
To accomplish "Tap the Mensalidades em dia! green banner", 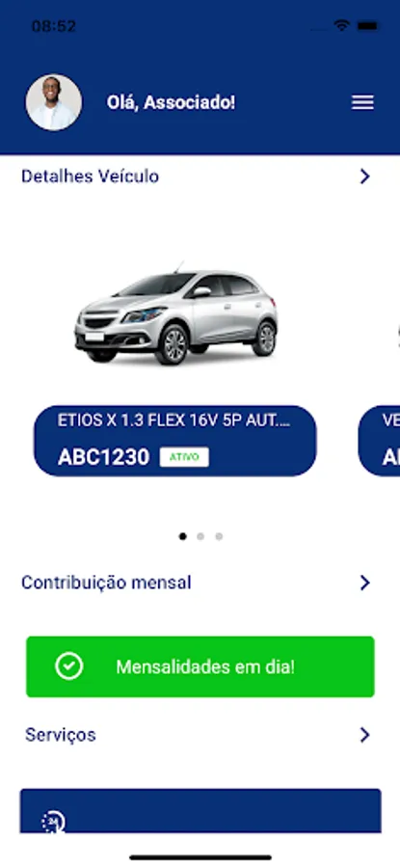I will [200, 666].
